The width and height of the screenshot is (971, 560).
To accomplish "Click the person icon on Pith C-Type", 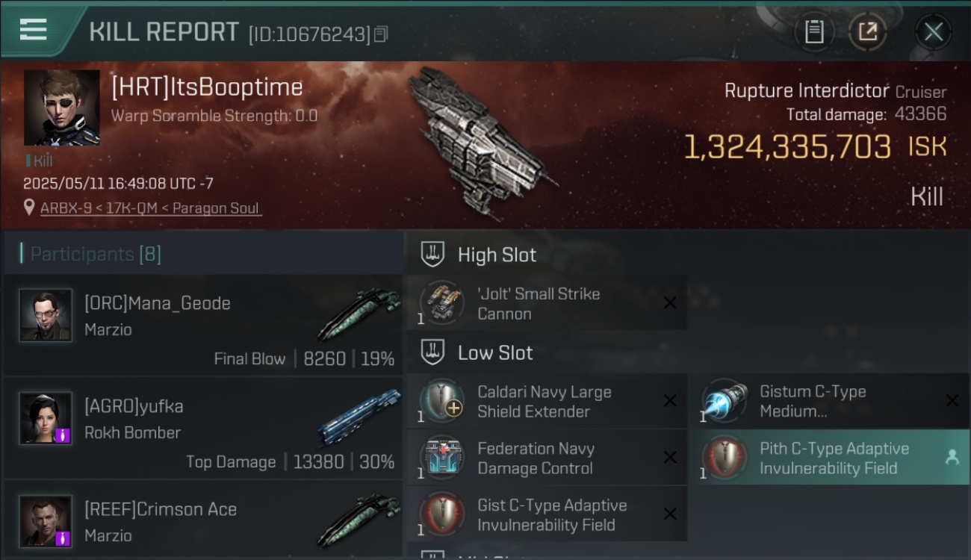I will pyautogui.click(x=952, y=458).
